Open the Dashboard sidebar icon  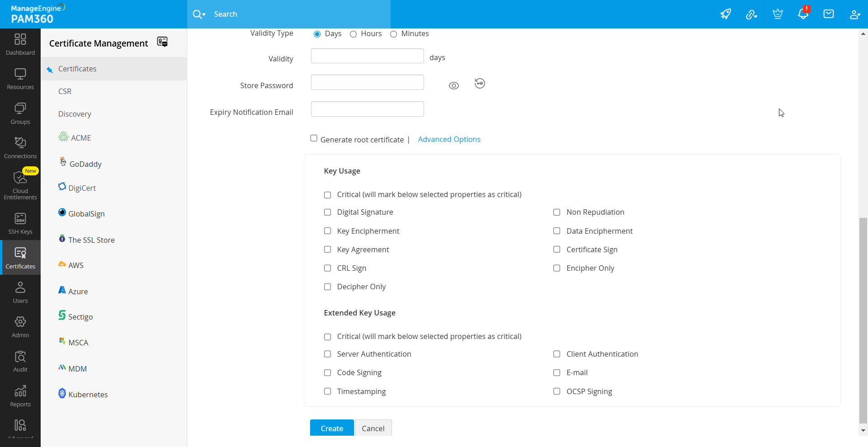click(20, 44)
